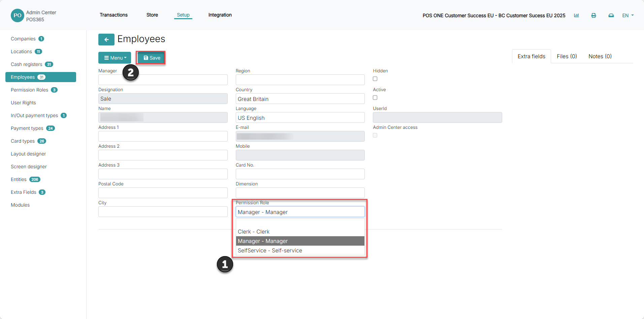Image resolution: width=644 pixels, height=319 pixels.
Task: Click the Card No. input field
Action: pos(300,174)
